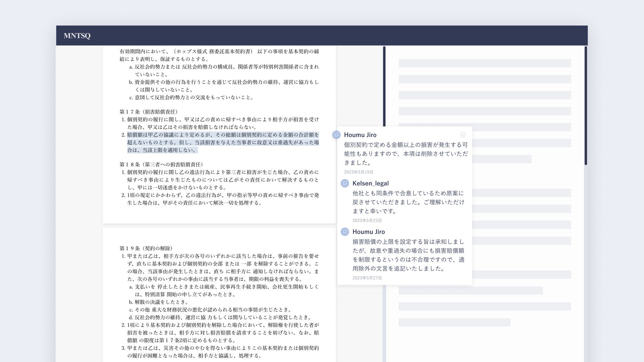Resolve the comment thread with checkmark icon
Image resolution: width=644 pixels, height=362 pixels.
[x=463, y=135]
